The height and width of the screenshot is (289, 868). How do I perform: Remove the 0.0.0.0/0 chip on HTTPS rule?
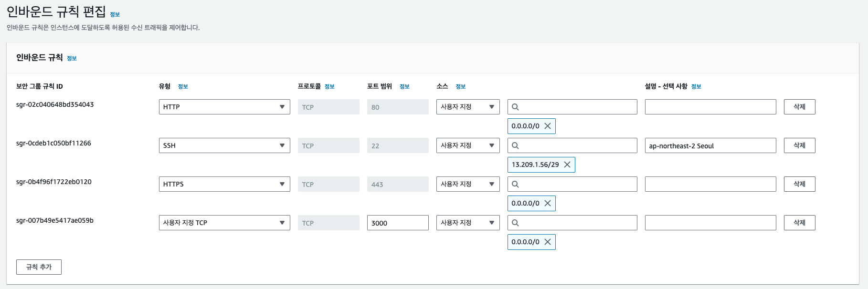pyautogui.click(x=548, y=203)
